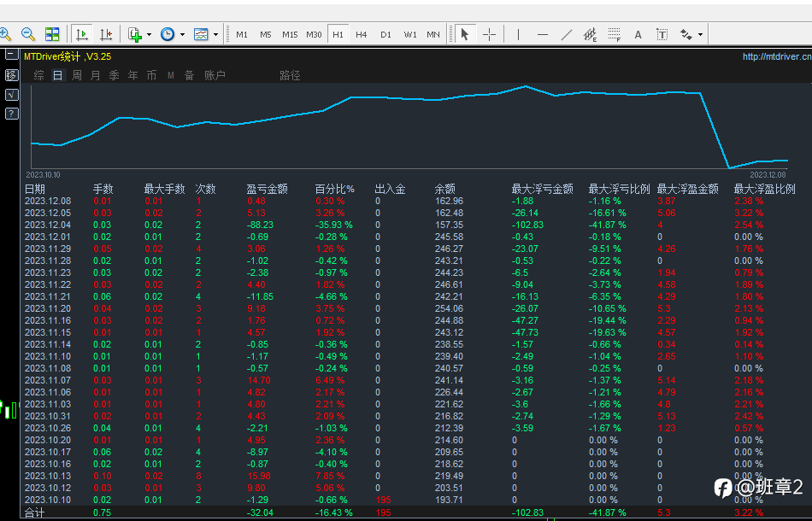This screenshot has width=812, height=521.
Task: Select the Crosshair tool
Action: (489, 34)
